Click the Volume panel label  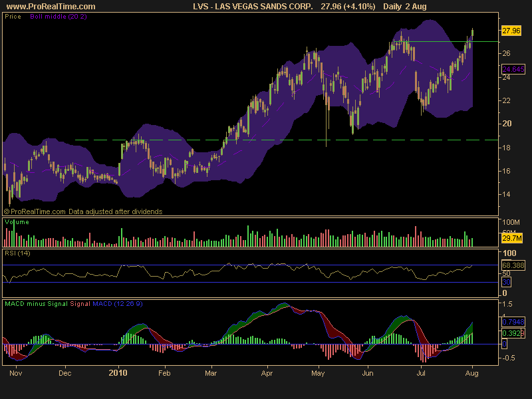pos(17,222)
